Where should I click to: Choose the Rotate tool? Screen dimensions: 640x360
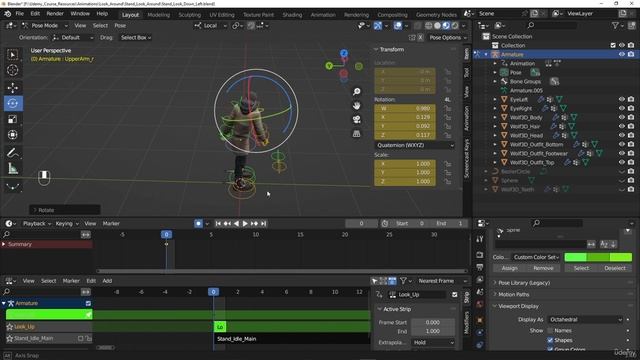pyautogui.click(x=13, y=103)
